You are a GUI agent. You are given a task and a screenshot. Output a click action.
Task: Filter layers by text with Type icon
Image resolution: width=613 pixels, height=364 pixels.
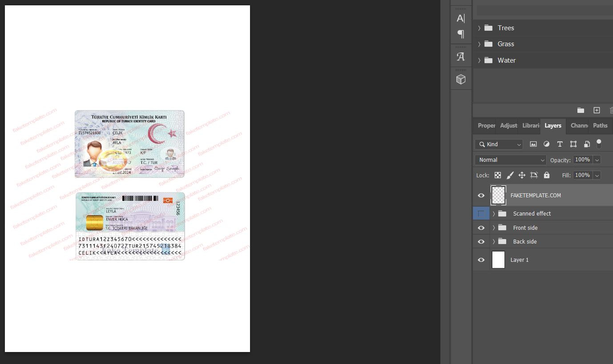coord(560,144)
